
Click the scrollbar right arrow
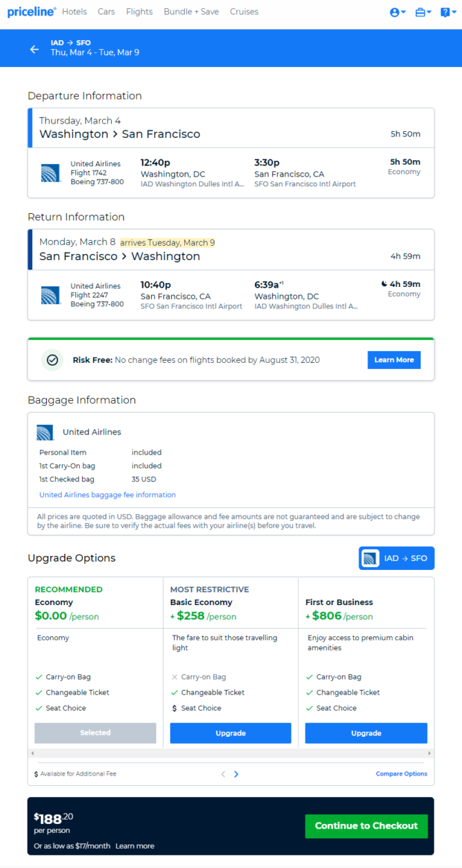click(x=430, y=753)
